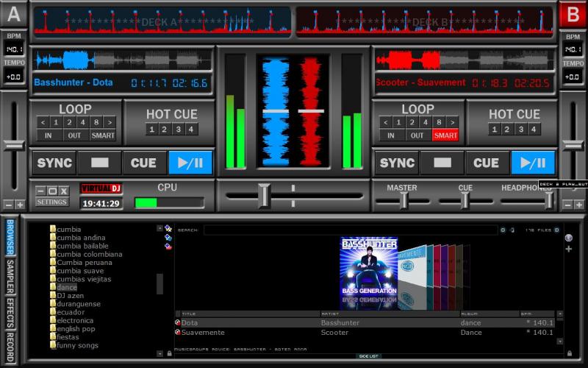
Task: Click Deck B loop shorten < arrow
Action: coord(385,122)
